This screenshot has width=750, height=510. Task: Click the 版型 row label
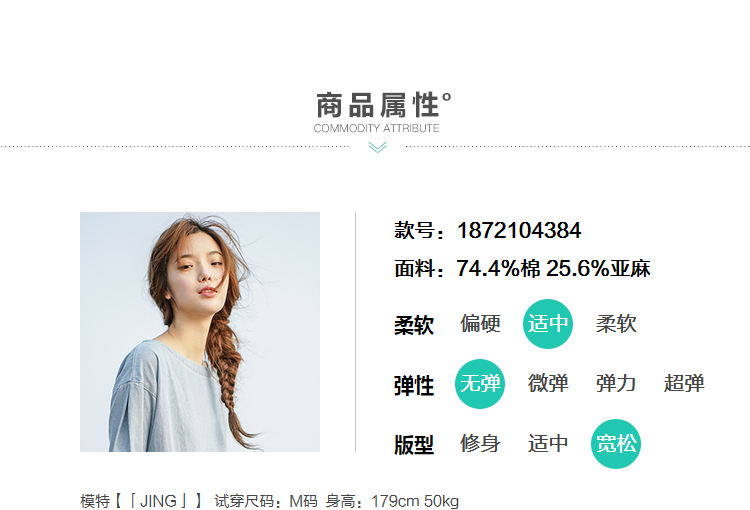414,445
